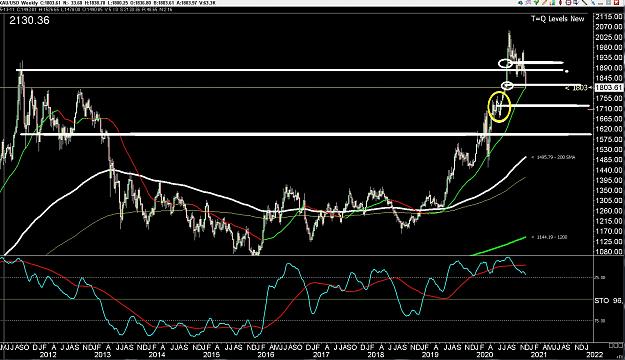Click the 1620.00 price axis label
The width and height of the screenshot is (625, 360).
pyautogui.click(x=608, y=129)
